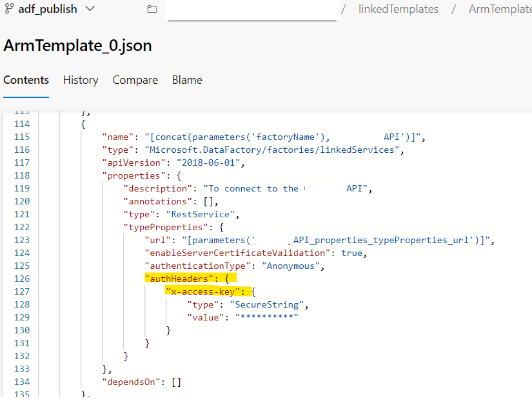Select line number 126
This screenshot has width=532, height=403.
coord(22,278)
